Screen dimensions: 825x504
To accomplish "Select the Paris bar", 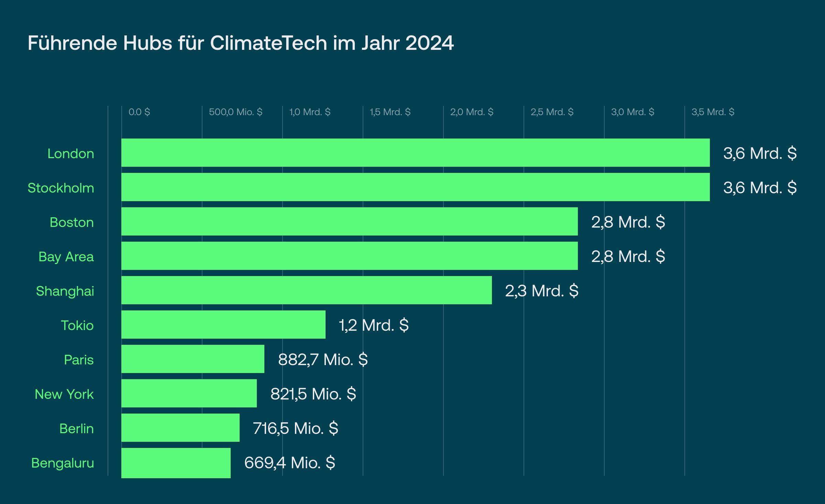I will [192, 359].
